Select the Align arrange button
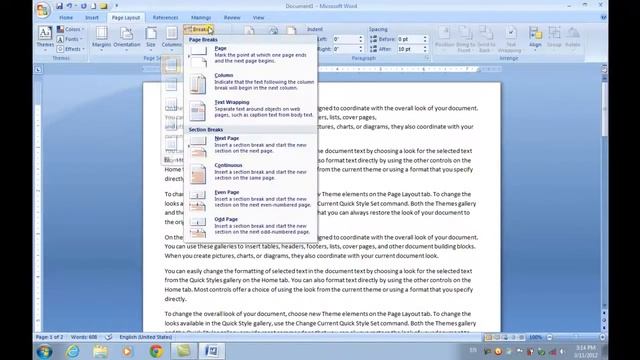Viewport: 640px width, 360px height. tap(535, 39)
